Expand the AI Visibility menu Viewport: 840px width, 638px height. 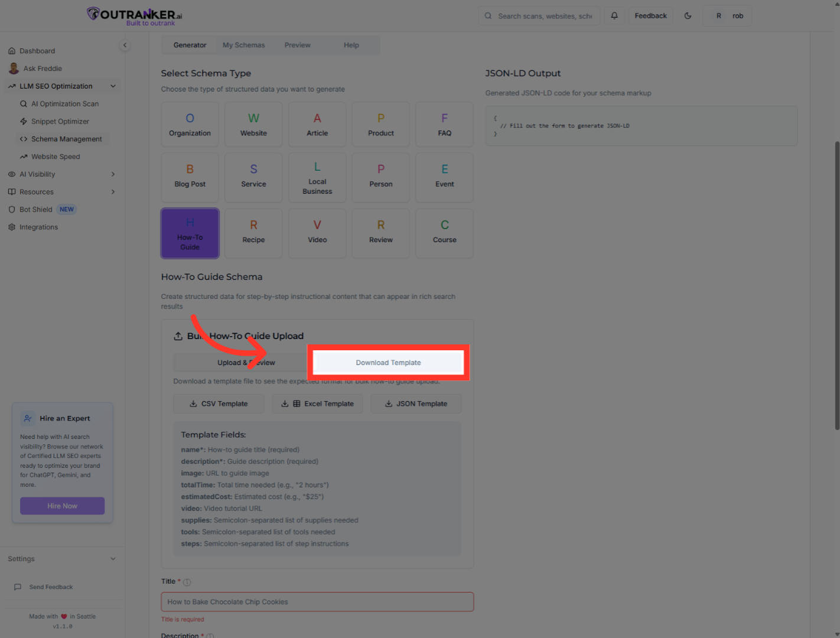click(x=113, y=174)
